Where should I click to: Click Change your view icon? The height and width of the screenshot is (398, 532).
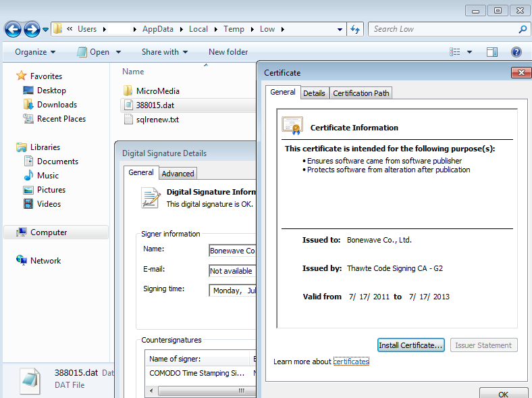(454, 52)
